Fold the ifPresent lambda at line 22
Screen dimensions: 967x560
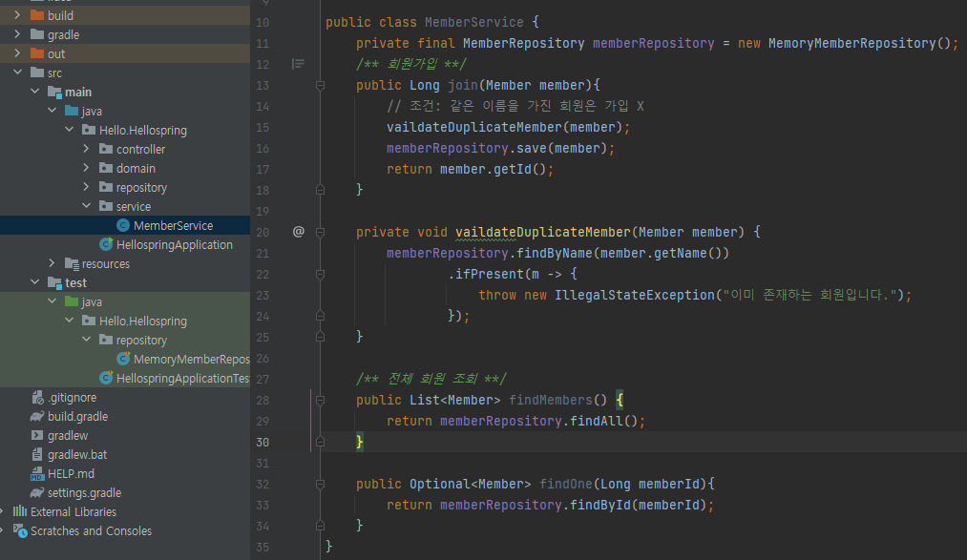[x=320, y=274]
